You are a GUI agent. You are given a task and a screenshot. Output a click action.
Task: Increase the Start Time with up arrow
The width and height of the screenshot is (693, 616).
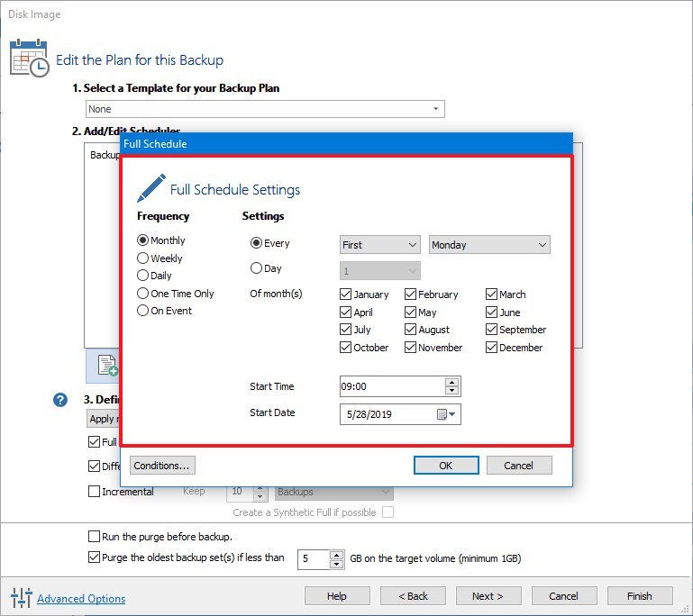tap(451, 383)
